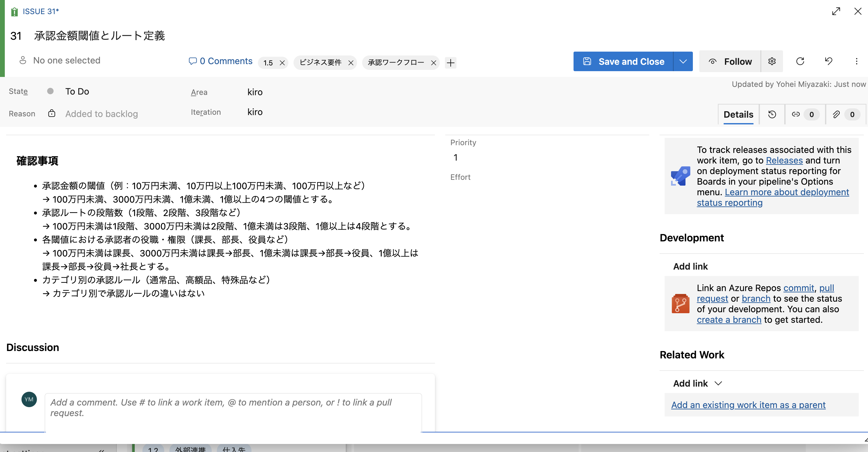Remove the 承認ワークフロー tag
This screenshot has width=868, height=452.
(x=434, y=63)
